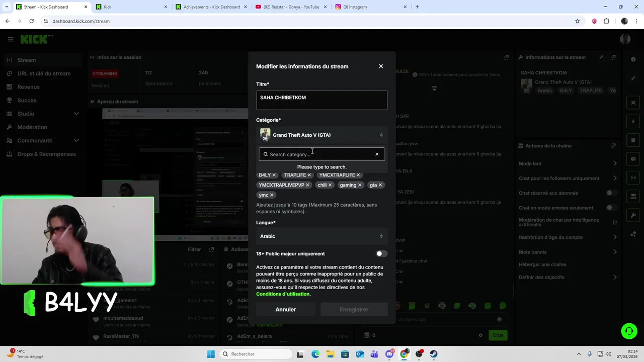
Task: Open the Kick dashboard hamburger menu
Action: pos(11,39)
